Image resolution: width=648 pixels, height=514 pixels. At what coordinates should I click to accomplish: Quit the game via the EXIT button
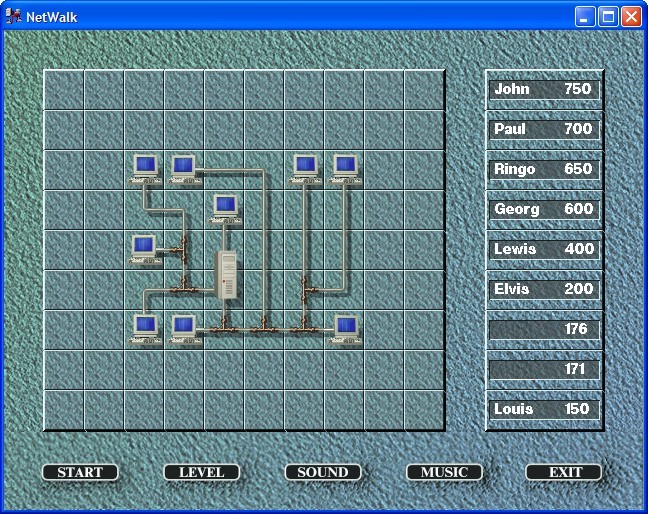coord(564,472)
